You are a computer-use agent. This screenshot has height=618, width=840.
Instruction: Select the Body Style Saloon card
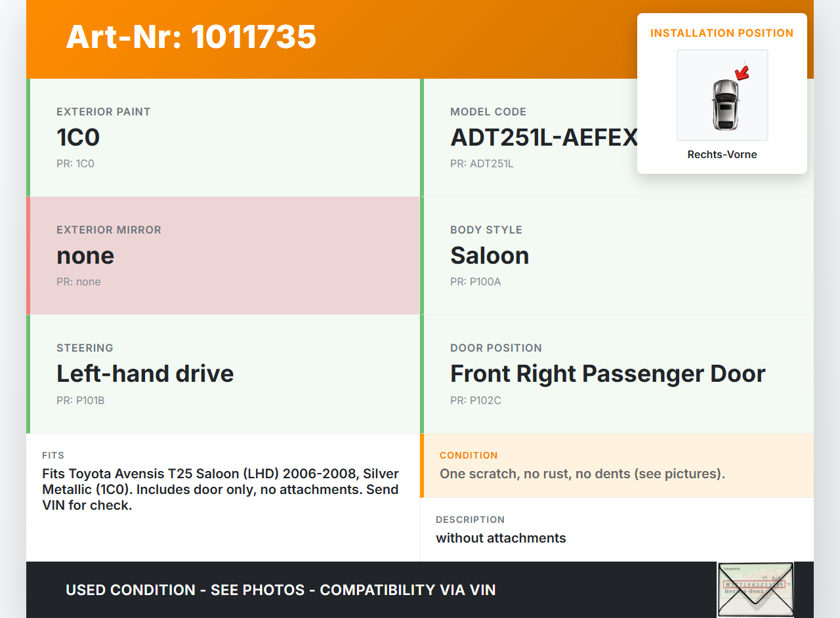[x=617, y=256]
